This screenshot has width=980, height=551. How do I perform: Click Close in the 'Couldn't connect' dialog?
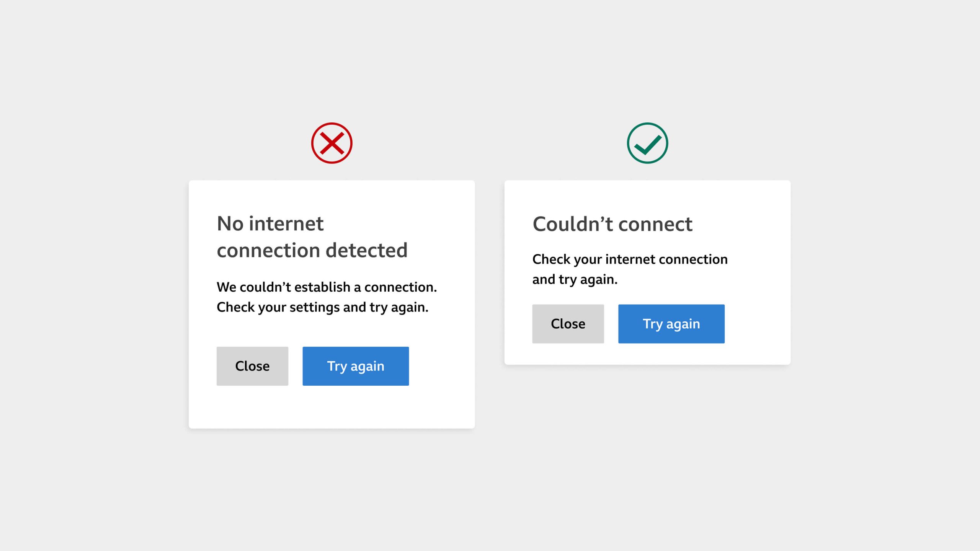point(568,323)
